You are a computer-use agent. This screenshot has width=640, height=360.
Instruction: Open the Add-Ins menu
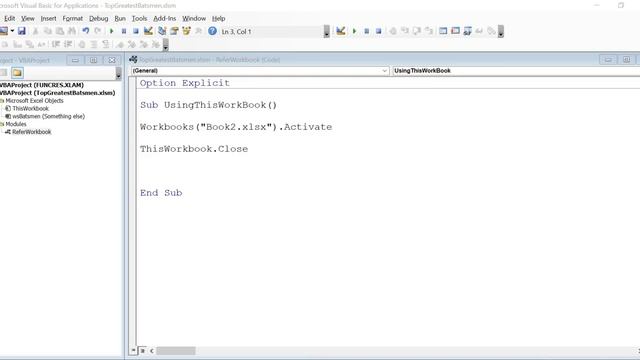(x=164, y=18)
